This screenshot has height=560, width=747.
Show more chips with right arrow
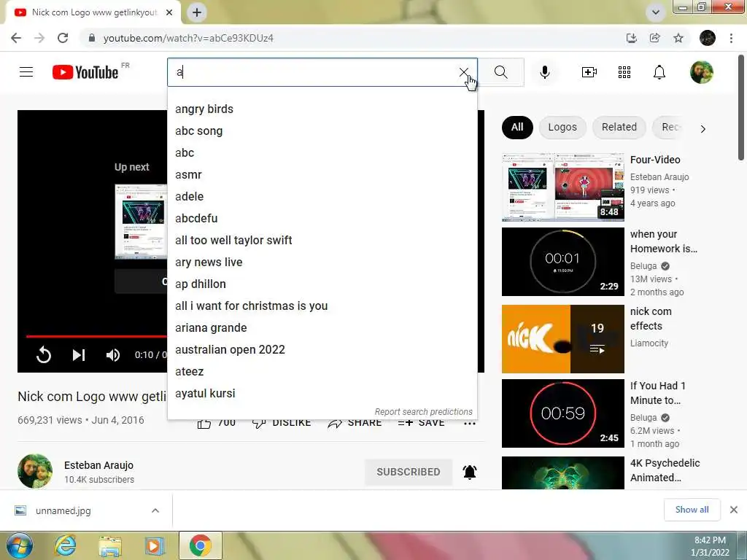pos(703,128)
